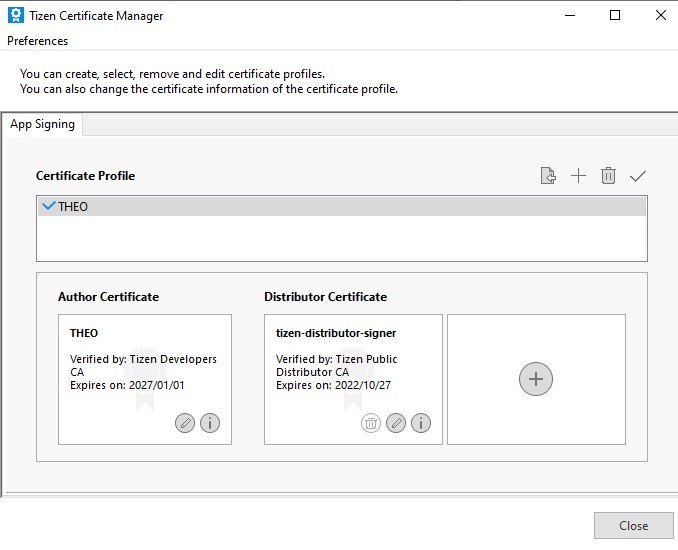
Task: Click the import certificate profile icon
Action: click(x=547, y=176)
